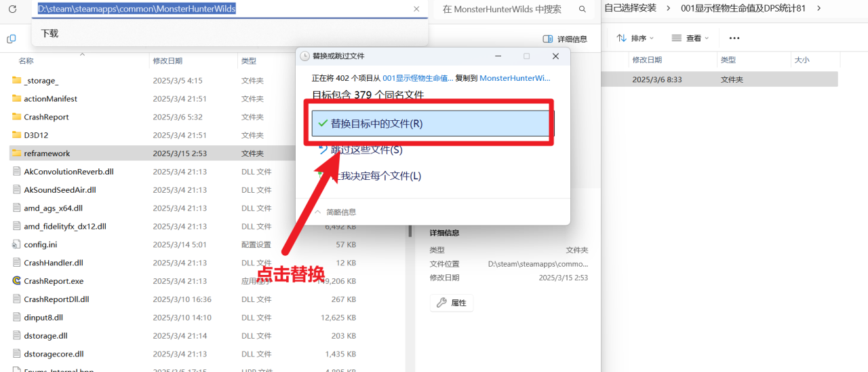Click the search box 在 MonsterHunterWilds 中搜索
This screenshot has height=372, width=868.
(502, 10)
